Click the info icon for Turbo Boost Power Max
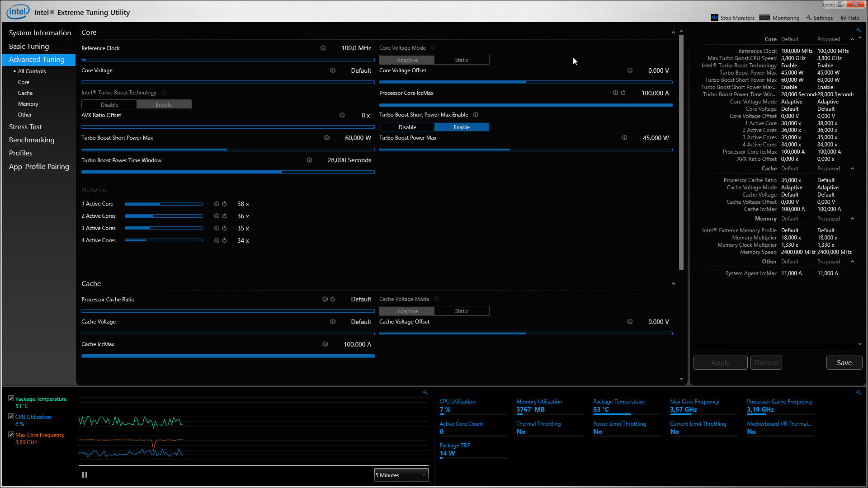The image size is (868, 488). point(624,138)
